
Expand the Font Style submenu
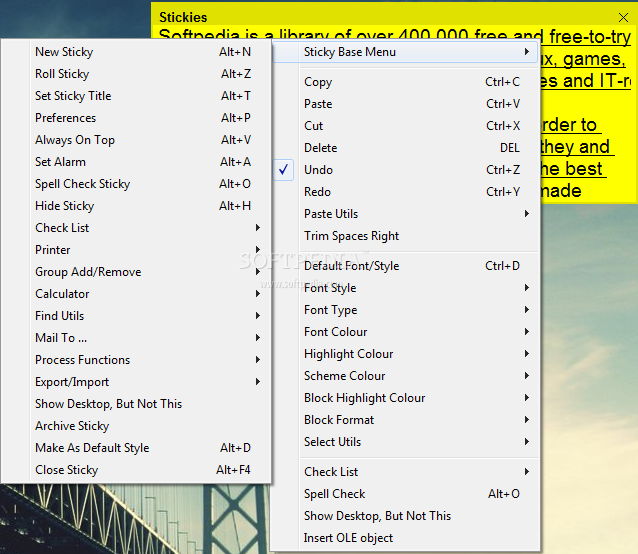(x=406, y=288)
